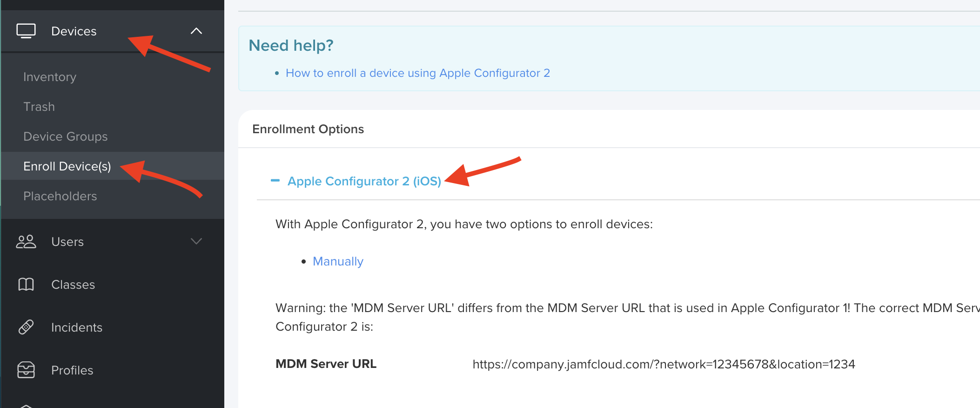This screenshot has width=980, height=408.
Task: Click the Apple Configurator 2 (iOS) heading link
Action: click(x=364, y=181)
